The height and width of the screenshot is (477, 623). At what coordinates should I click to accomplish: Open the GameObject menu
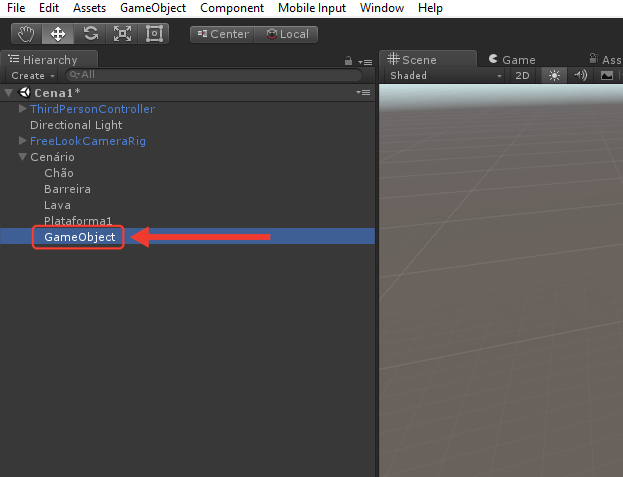coord(153,8)
